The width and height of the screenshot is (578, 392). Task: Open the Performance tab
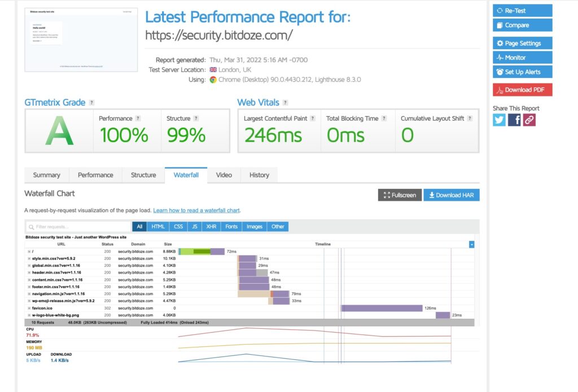pyautogui.click(x=95, y=175)
